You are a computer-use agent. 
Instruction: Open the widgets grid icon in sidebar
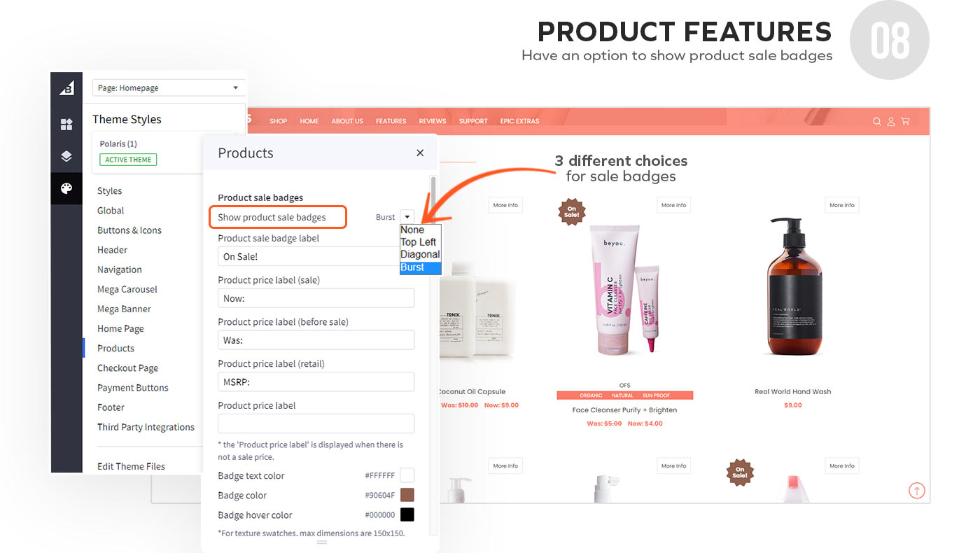coord(66,125)
